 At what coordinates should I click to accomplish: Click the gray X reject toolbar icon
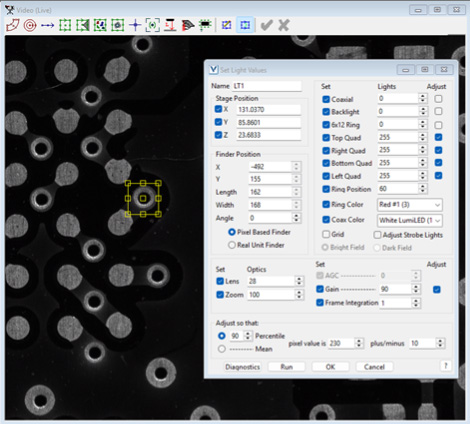[x=284, y=25]
